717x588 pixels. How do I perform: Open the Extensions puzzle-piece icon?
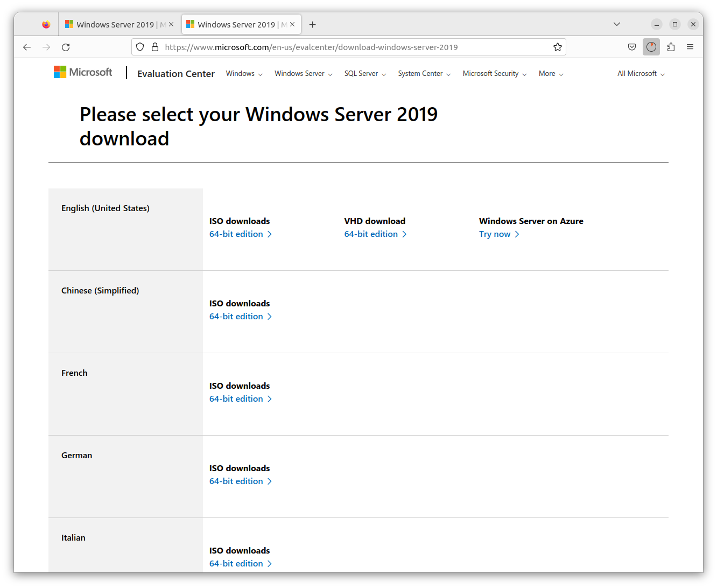click(671, 47)
